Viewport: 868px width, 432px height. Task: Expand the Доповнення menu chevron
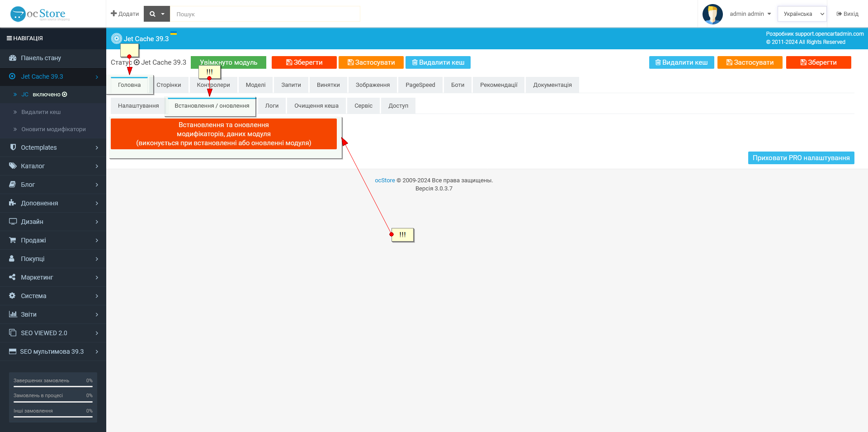[x=97, y=203]
